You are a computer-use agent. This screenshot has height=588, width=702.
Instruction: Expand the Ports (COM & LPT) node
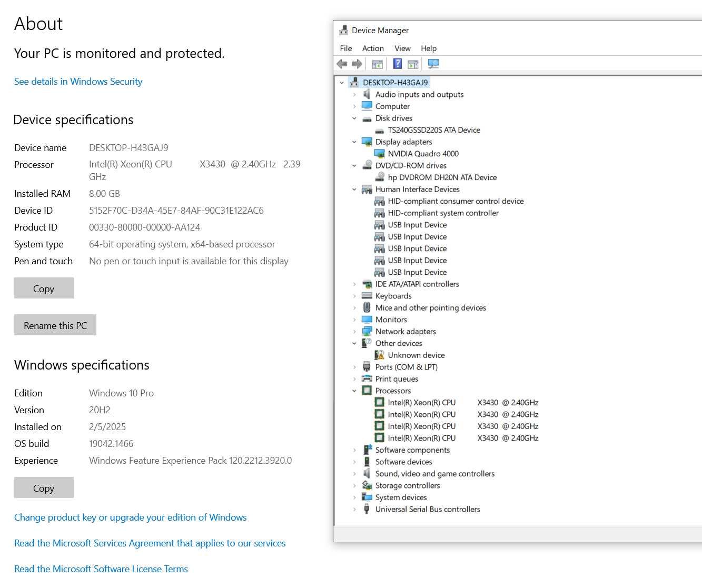[354, 367]
